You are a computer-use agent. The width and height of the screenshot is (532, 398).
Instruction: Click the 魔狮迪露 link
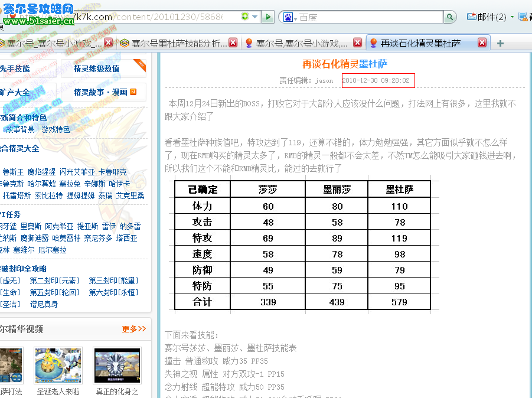(34, 238)
